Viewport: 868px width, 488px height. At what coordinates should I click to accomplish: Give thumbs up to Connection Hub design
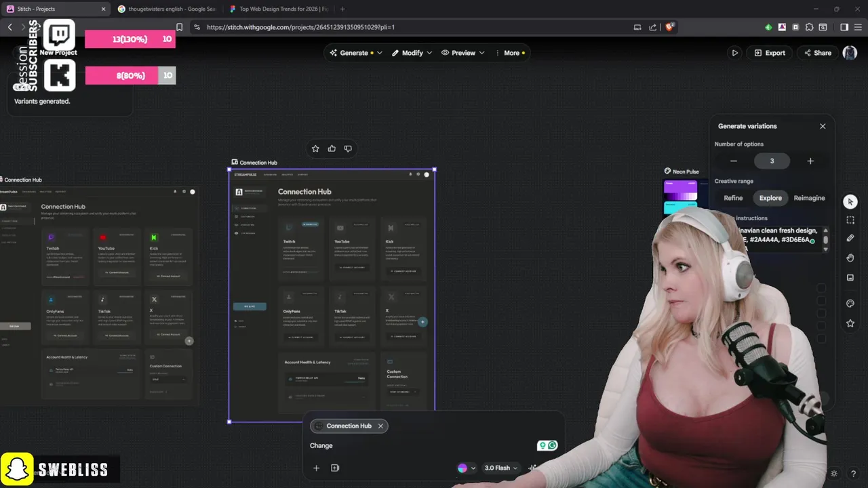tap(332, 148)
